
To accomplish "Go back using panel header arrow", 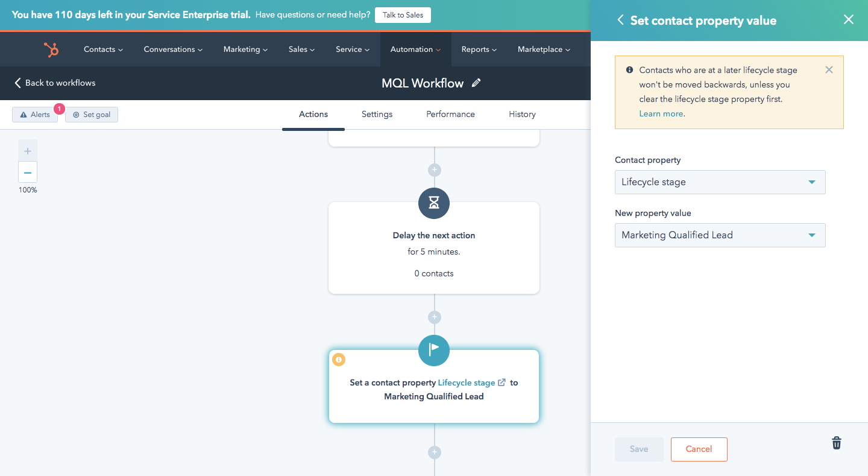I will (620, 20).
